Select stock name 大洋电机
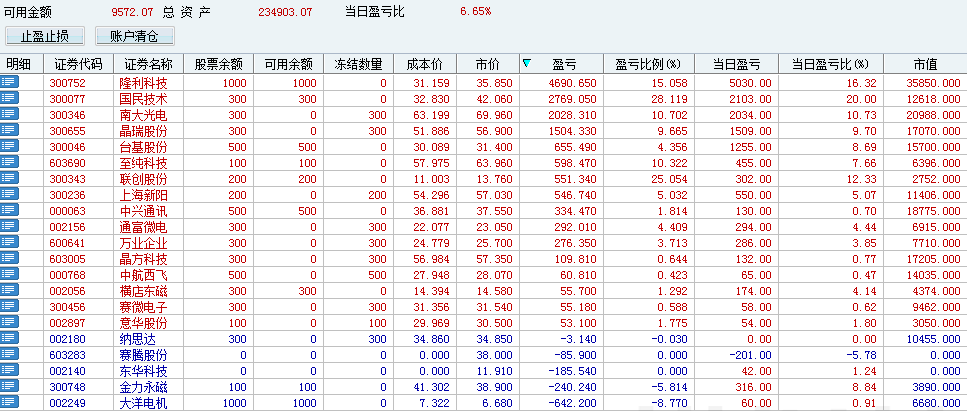Viewport: 967px width, 411px height. (143, 404)
